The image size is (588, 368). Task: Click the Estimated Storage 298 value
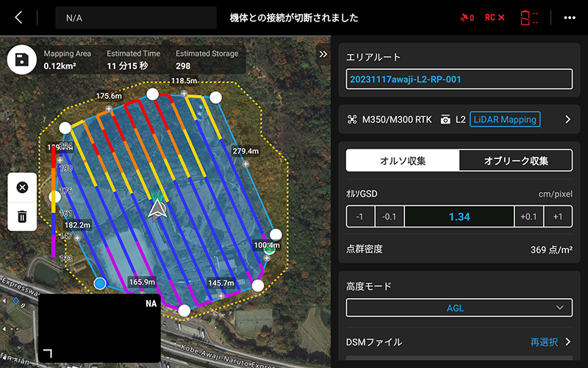(x=183, y=66)
